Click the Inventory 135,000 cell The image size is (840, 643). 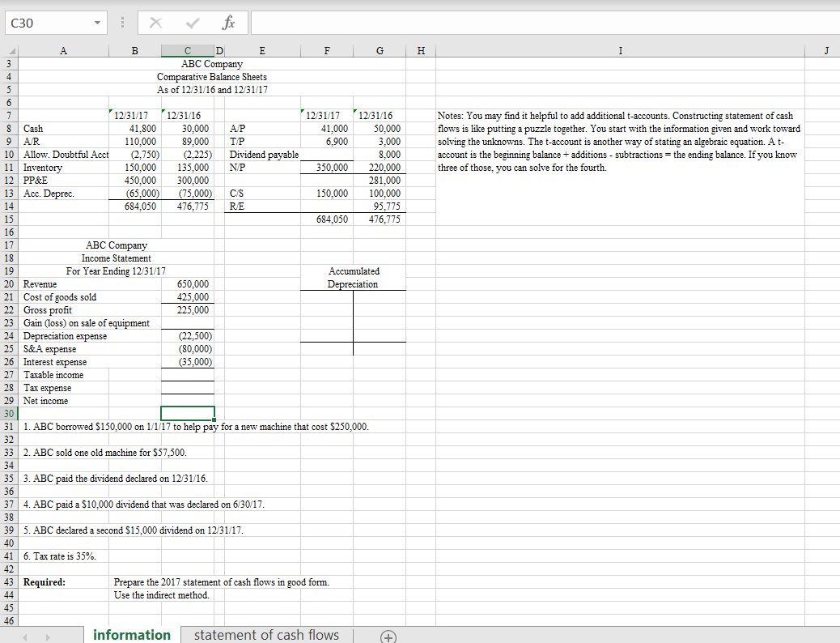(x=188, y=168)
